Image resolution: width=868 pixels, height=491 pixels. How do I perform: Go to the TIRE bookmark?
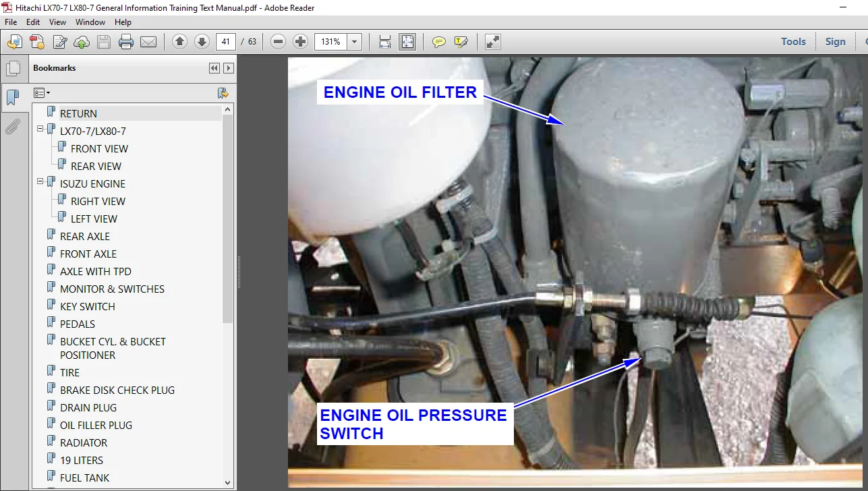(69, 372)
